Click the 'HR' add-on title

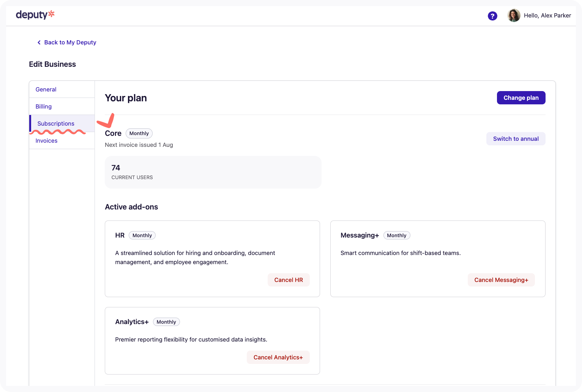(x=120, y=235)
